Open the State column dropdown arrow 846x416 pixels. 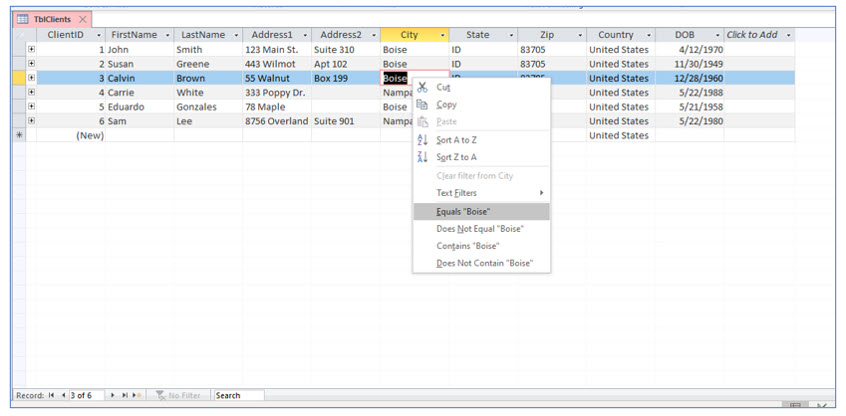click(511, 35)
